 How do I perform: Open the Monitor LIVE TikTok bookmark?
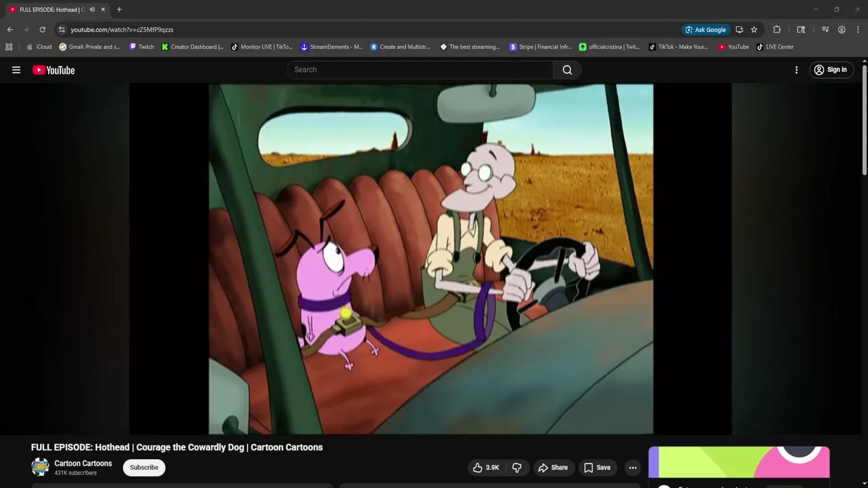262,47
